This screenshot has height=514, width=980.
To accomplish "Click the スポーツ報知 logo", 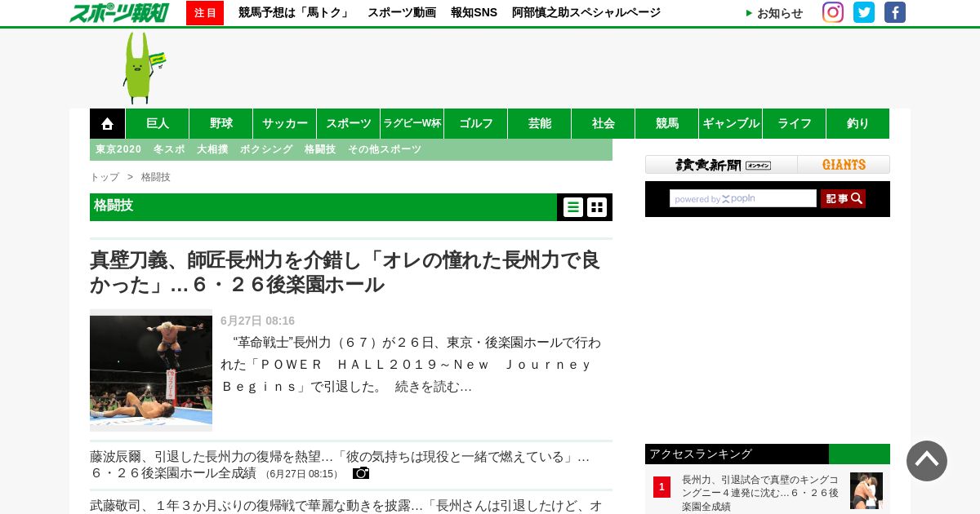I will point(119,12).
